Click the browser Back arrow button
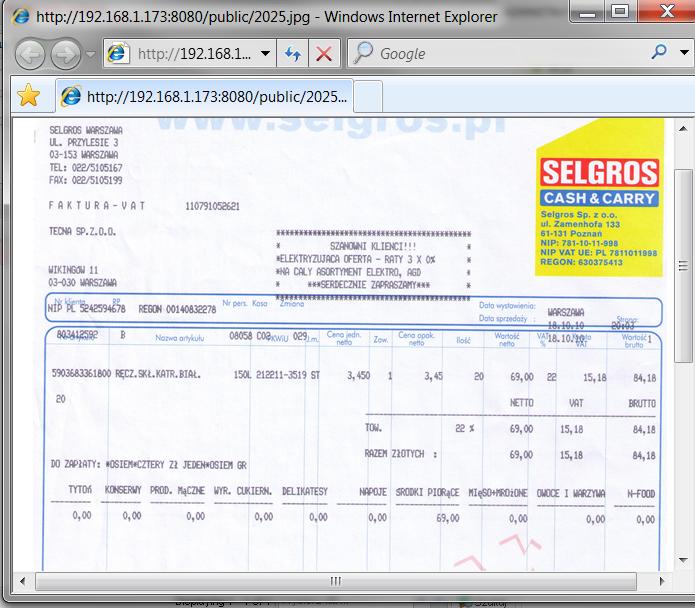 pos(30,54)
